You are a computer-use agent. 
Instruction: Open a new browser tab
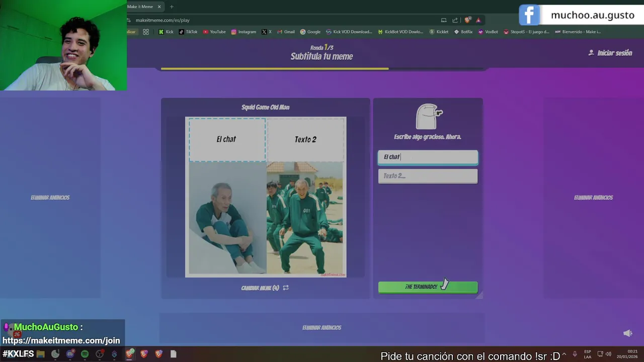tap(172, 7)
